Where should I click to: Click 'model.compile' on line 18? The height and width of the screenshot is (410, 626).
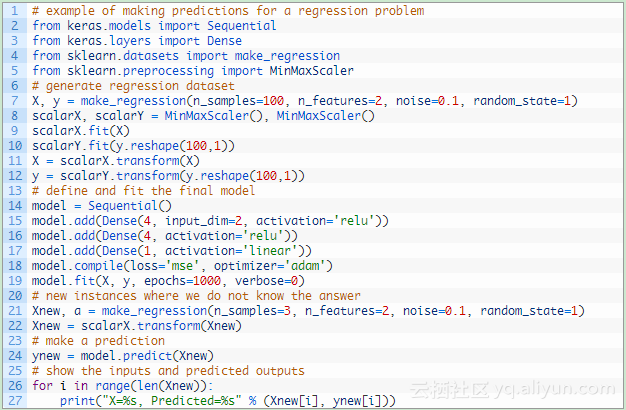77,266
